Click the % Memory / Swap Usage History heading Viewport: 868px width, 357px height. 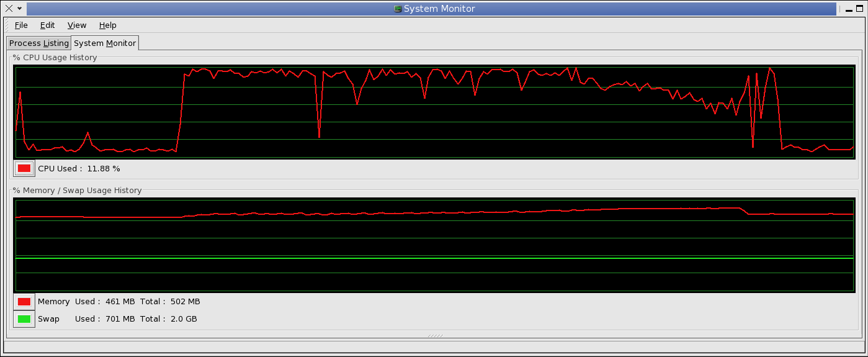(78, 191)
